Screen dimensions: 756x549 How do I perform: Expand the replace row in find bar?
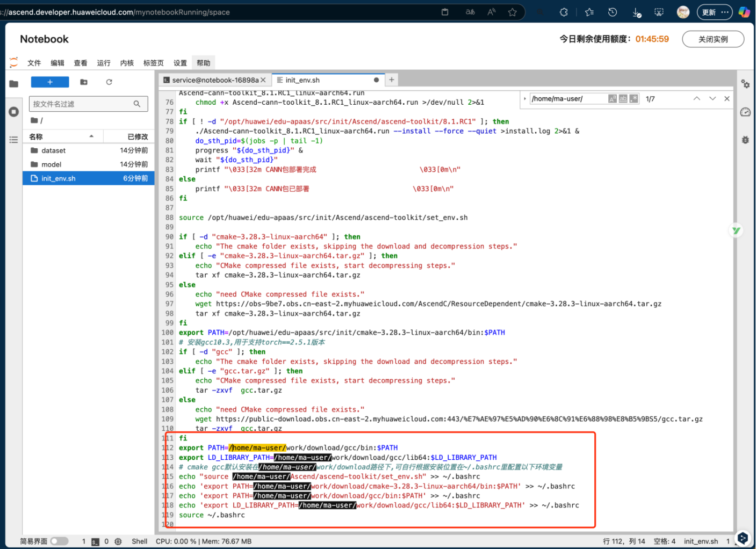tap(525, 98)
